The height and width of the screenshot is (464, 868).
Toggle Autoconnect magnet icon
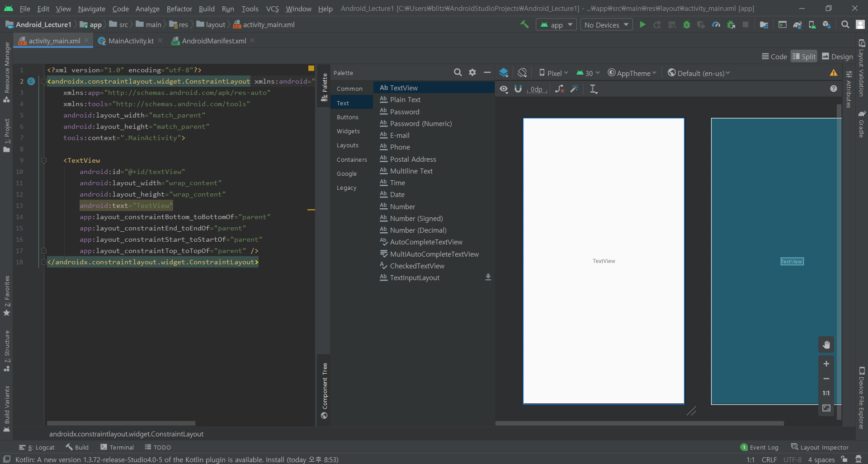(x=518, y=89)
